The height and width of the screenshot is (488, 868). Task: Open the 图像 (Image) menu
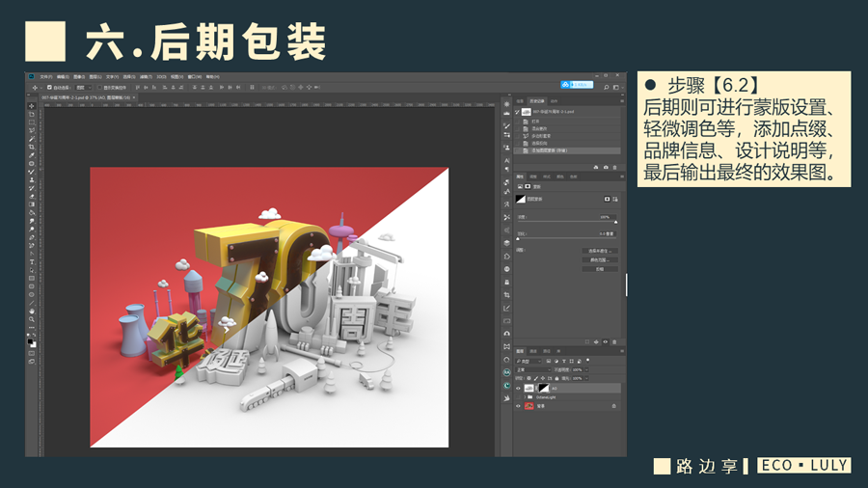tap(79, 77)
